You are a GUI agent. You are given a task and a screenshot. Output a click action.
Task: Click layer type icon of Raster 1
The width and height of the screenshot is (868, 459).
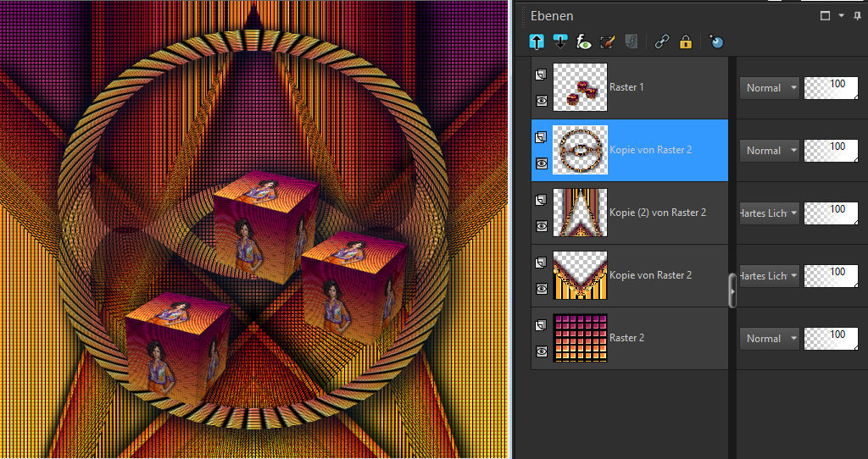click(x=541, y=75)
